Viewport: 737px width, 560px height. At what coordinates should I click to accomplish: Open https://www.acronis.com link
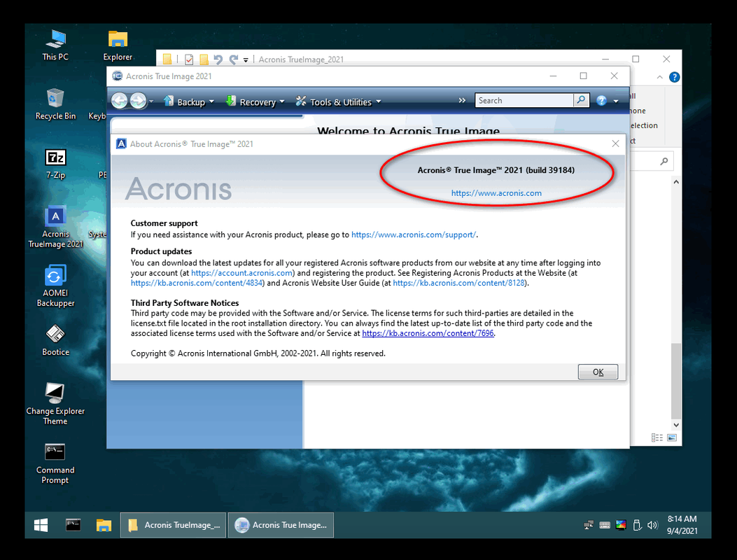point(496,193)
